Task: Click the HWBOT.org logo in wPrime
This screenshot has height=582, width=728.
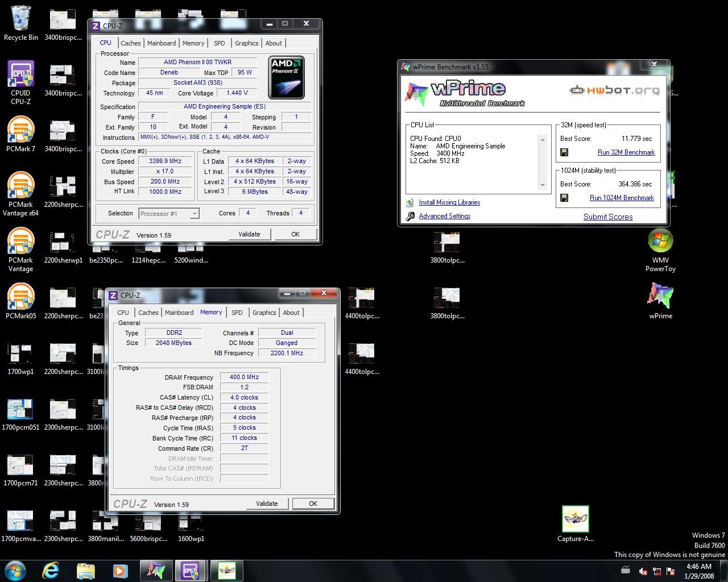Action: coord(615,90)
